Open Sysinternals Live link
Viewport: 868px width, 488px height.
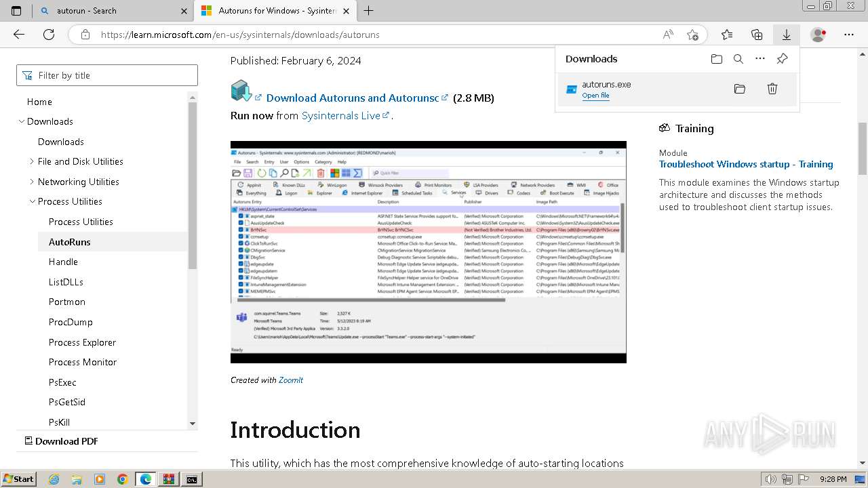pyautogui.click(x=341, y=115)
